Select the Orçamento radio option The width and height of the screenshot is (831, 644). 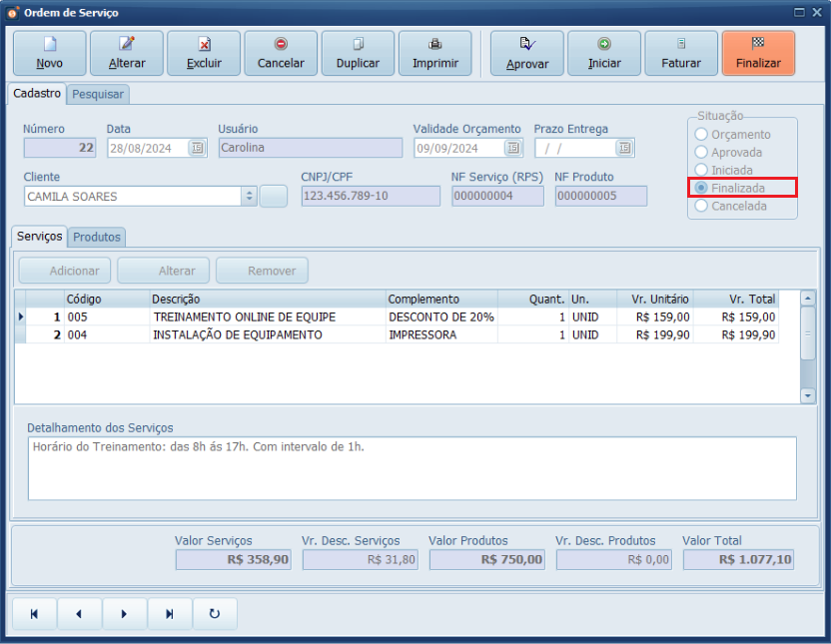702,134
